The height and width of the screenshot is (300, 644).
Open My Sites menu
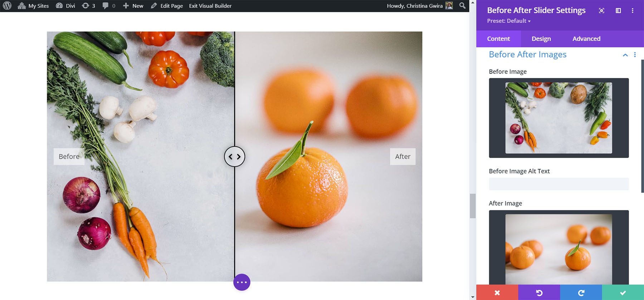click(x=33, y=6)
